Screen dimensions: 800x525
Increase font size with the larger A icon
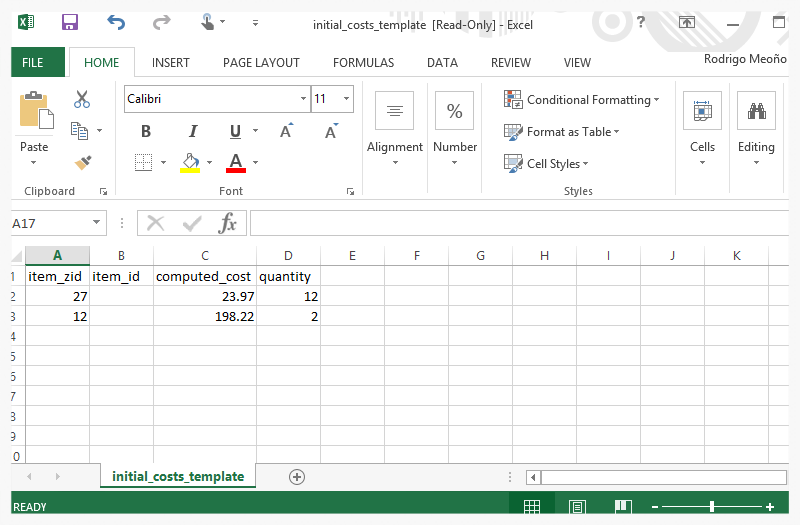tap(287, 131)
